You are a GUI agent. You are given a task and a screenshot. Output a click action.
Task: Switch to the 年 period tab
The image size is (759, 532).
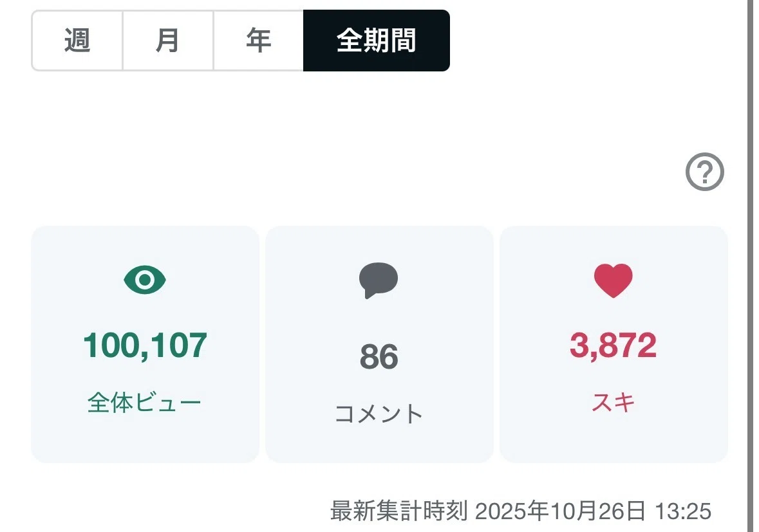point(259,40)
